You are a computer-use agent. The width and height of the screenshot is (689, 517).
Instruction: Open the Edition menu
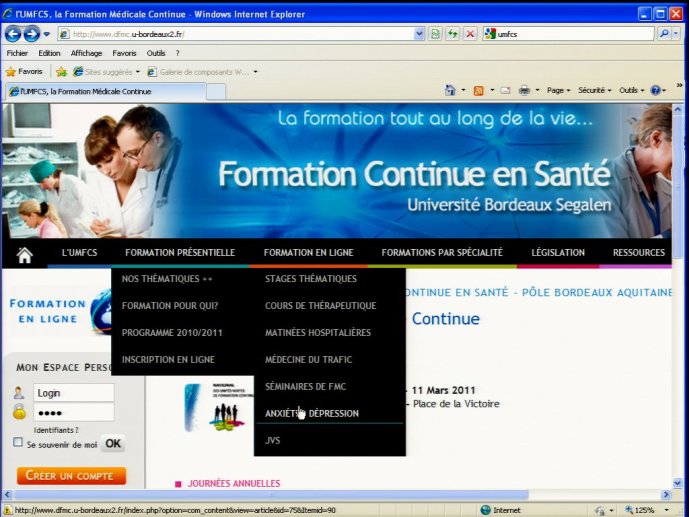point(49,53)
